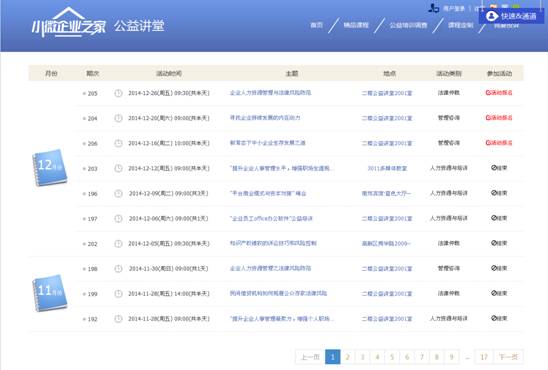The width and height of the screenshot is (548, 370).
Task: Open the 首页 nav item
Action: point(317,25)
